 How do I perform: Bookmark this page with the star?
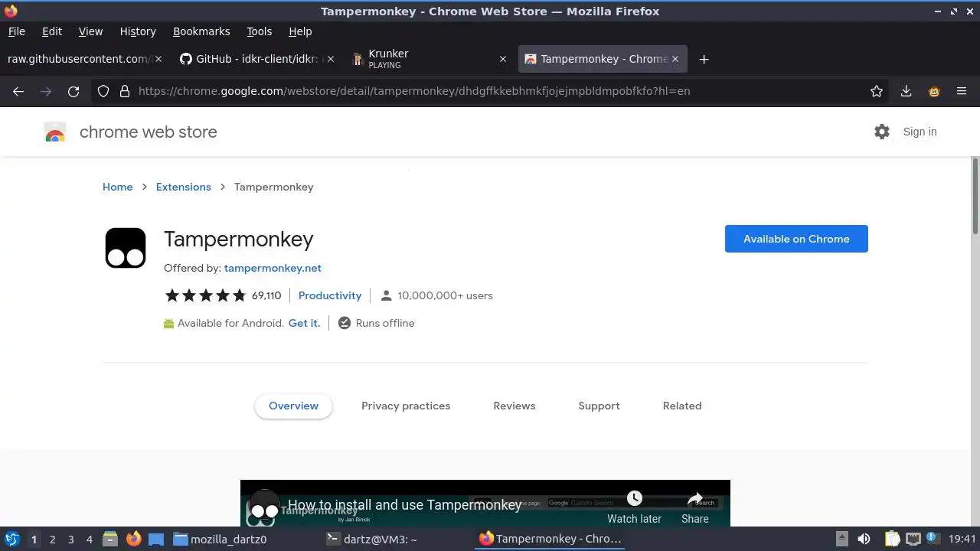(x=877, y=91)
